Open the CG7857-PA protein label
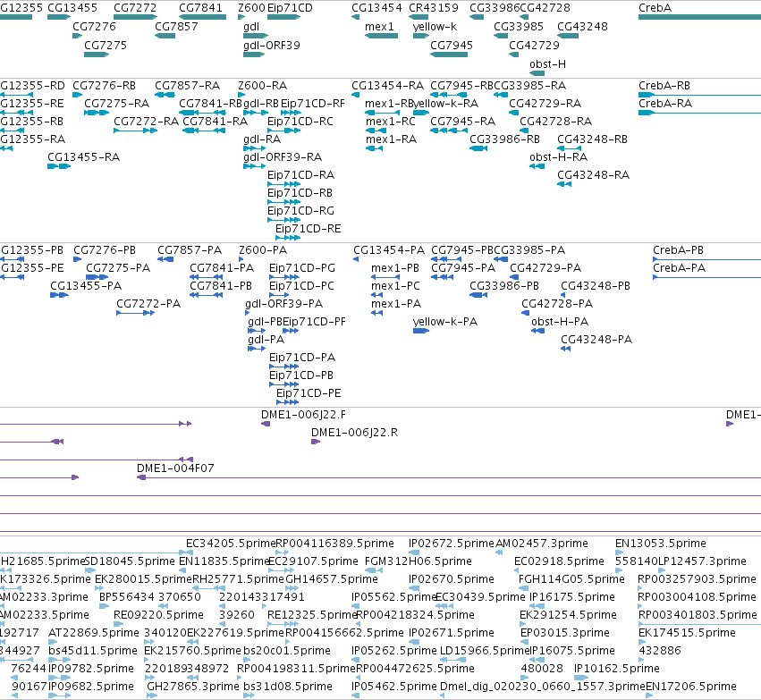Image resolution: width=761 pixels, height=700 pixels. (190, 249)
